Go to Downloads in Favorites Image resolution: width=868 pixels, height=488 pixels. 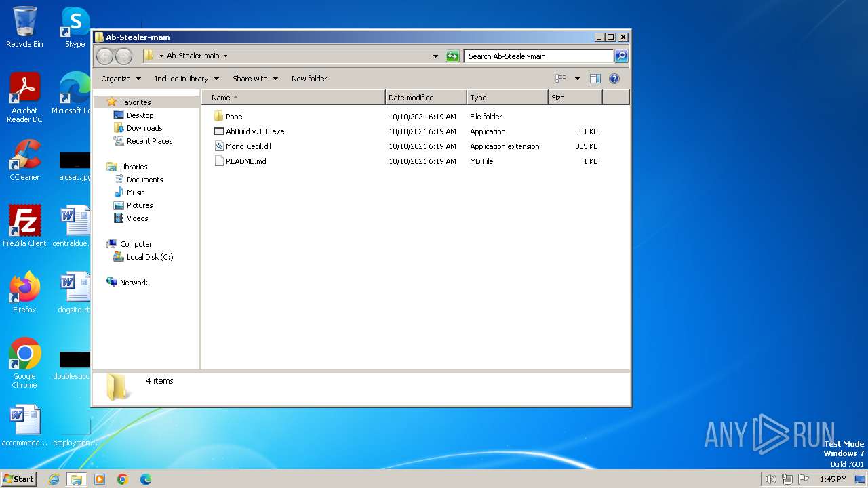144,128
